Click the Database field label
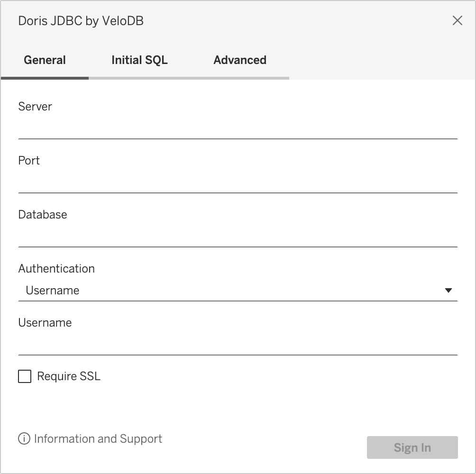Image resolution: width=476 pixels, height=474 pixels. click(43, 215)
